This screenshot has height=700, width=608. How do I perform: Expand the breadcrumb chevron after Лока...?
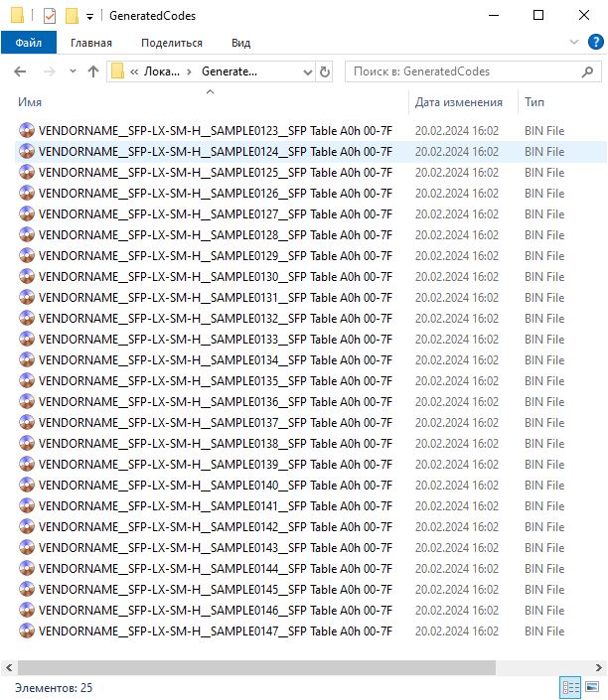coord(190,71)
